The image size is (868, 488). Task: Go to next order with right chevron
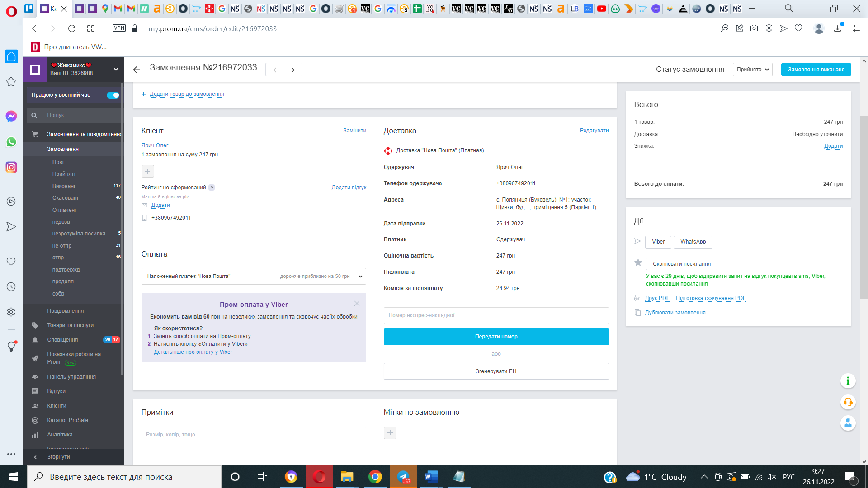pyautogui.click(x=293, y=70)
